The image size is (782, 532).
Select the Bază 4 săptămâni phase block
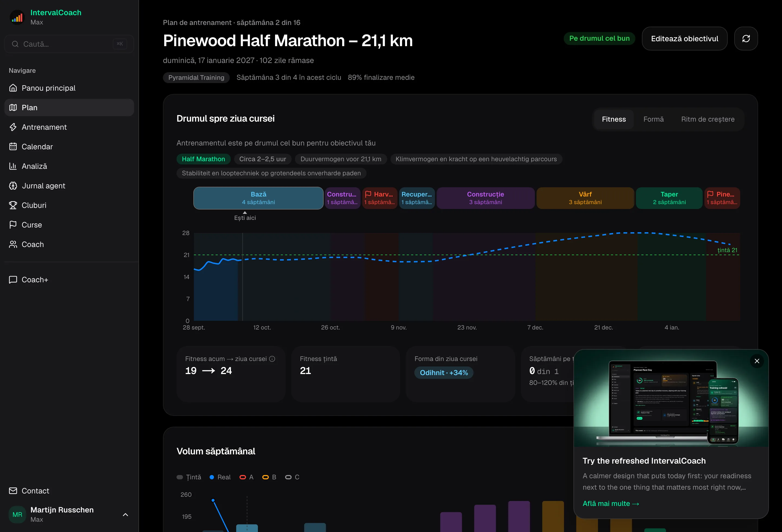tap(258, 198)
